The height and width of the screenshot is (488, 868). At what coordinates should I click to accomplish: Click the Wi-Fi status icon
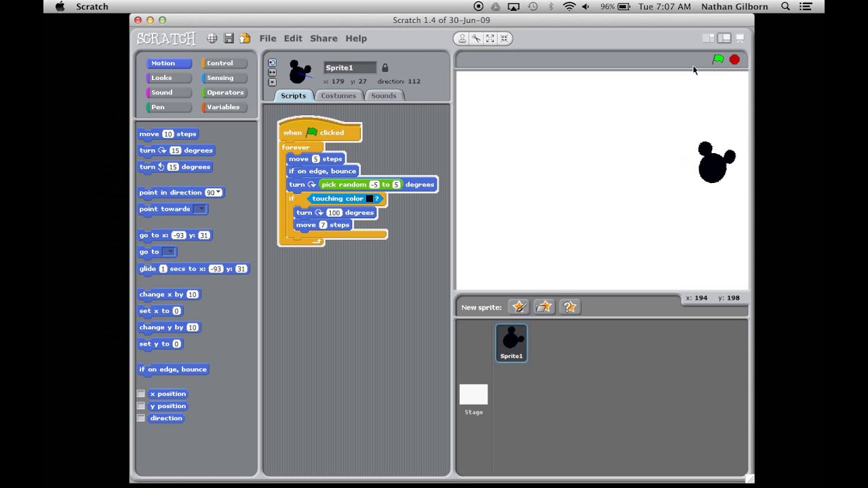(x=569, y=7)
